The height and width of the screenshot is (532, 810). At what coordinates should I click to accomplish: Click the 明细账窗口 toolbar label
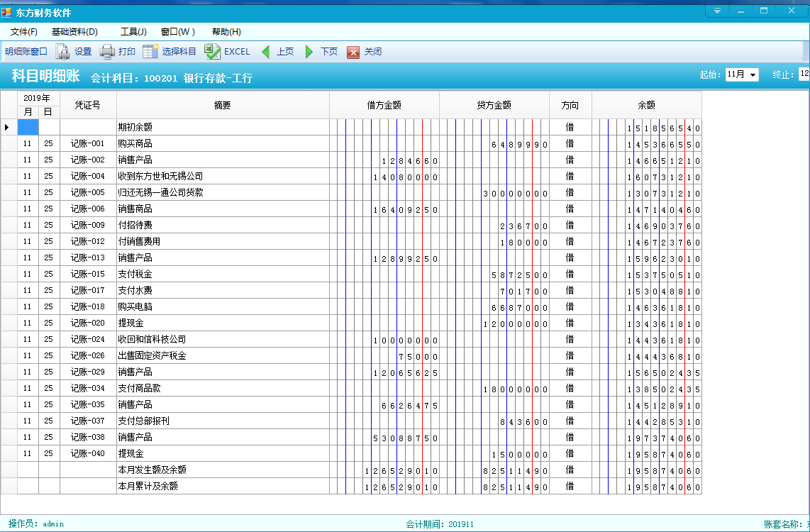pyautogui.click(x=26, y=52)
